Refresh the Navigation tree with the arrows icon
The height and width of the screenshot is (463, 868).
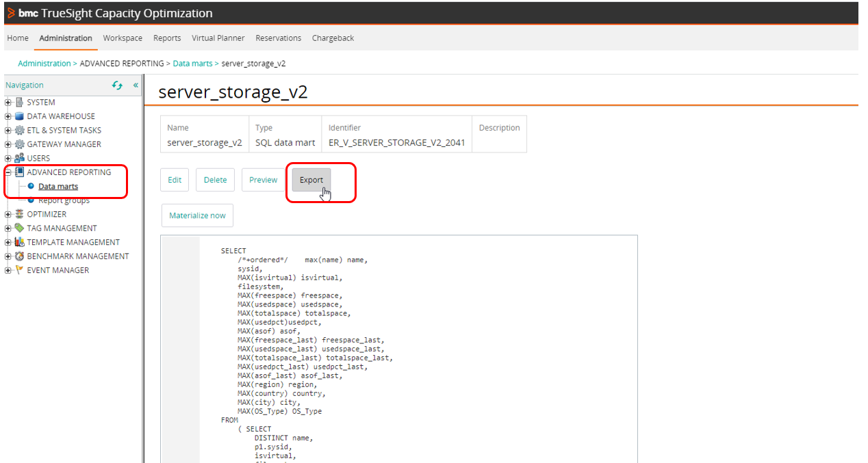coord(117,85)
